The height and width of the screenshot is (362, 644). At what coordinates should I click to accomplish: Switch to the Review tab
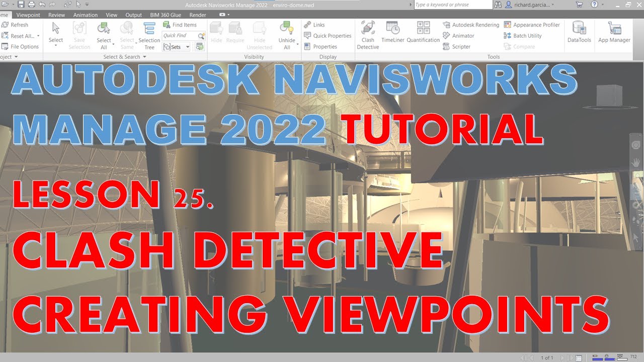click(x=56, y=15)
